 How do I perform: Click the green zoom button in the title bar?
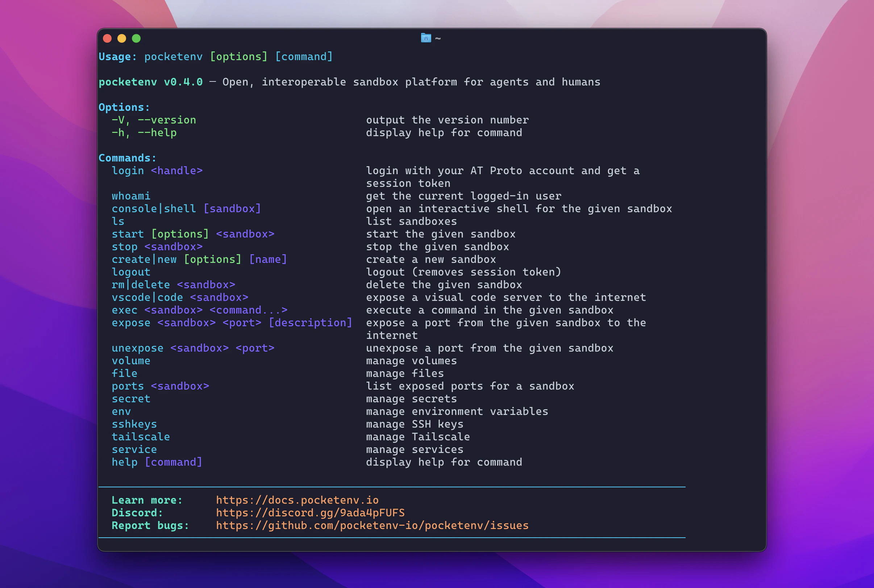137,38
